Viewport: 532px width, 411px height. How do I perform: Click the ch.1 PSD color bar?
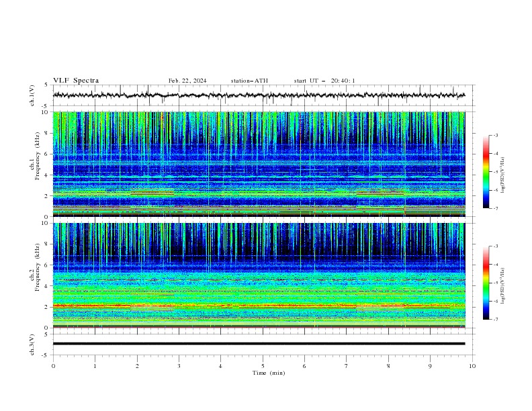point(486,171)
